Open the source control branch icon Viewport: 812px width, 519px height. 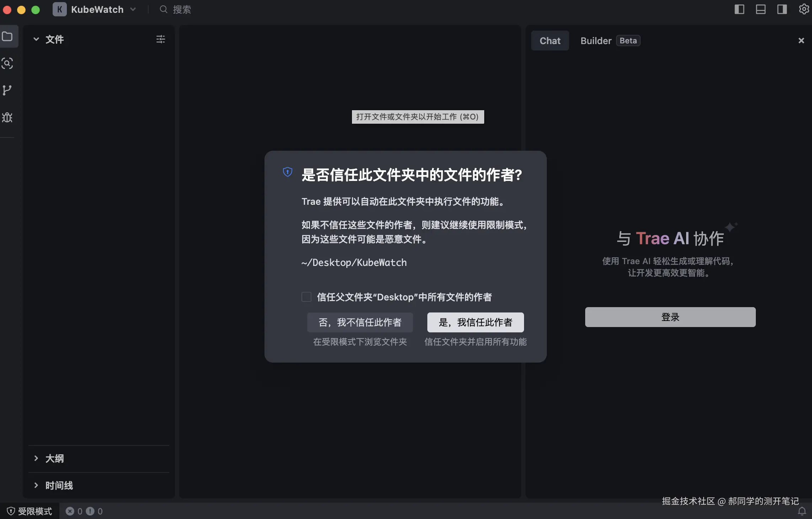coord(7,90)
